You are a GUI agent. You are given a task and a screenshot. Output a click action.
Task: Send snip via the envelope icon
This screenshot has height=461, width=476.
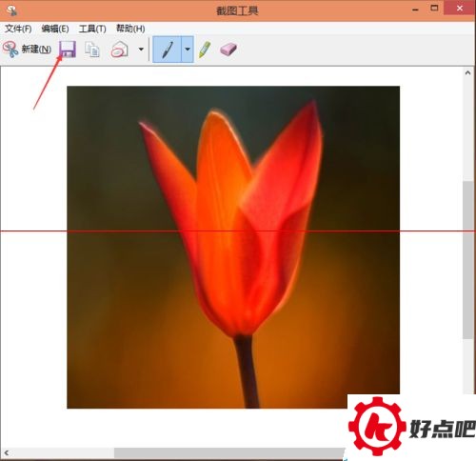pos(120,50)
